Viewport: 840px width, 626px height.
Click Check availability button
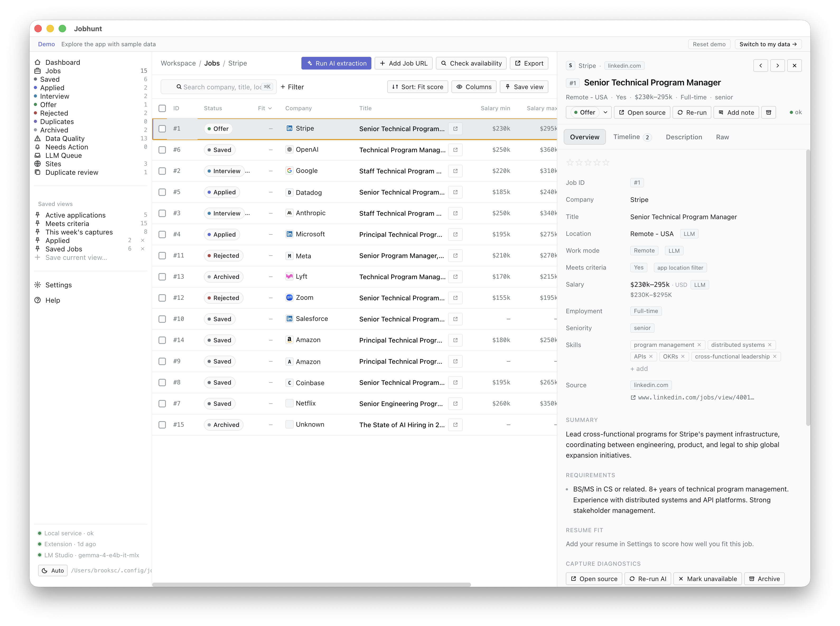click(471, 63)
